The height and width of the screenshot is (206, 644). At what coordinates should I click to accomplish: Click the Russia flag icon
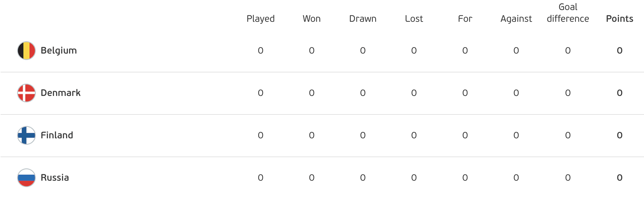[26, 178]
